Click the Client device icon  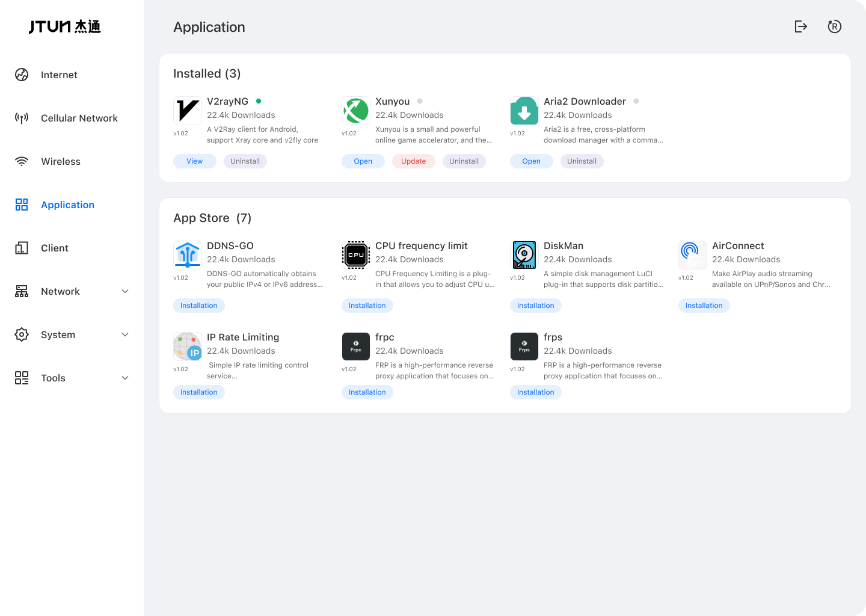pyautogui.click(x=22, y=248)
